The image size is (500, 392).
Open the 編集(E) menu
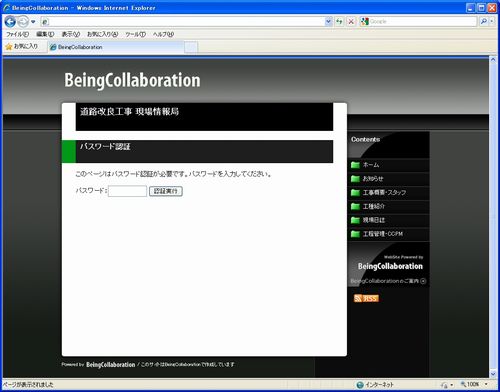[45, 34]
